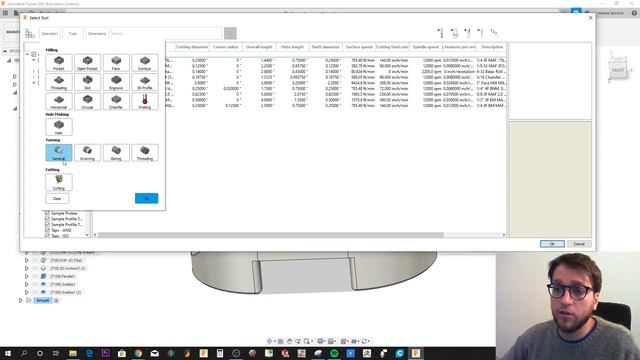Click the library list scroll-down arrow

[x=87, y=235]
